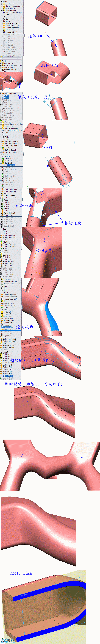Select Annotations in the Surface Bodies(3) tree

tap(10, 4)
